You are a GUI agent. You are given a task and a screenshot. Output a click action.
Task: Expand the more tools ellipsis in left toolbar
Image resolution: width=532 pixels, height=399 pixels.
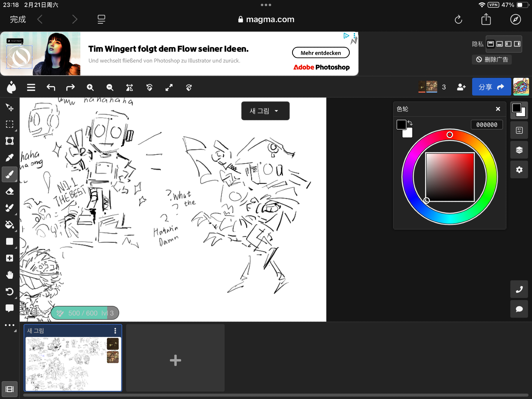click(x=10, y=325)
